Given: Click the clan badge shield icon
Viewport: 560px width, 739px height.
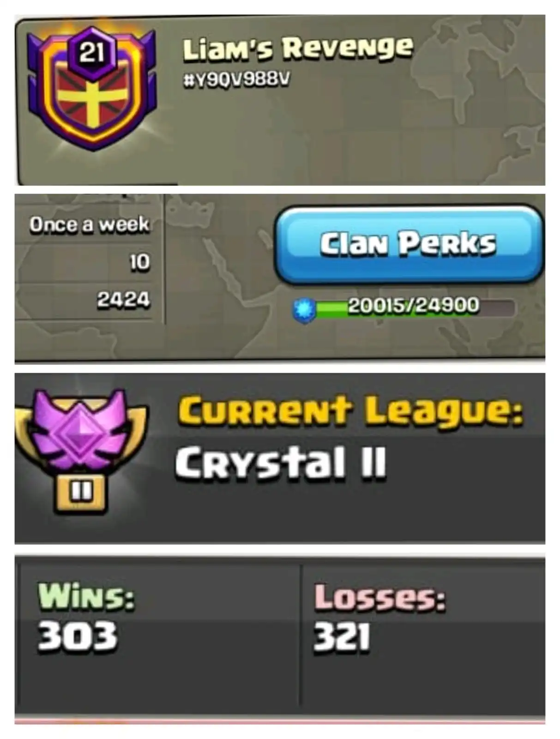Looking at the screenshot, I should click(x=91, y=89).
